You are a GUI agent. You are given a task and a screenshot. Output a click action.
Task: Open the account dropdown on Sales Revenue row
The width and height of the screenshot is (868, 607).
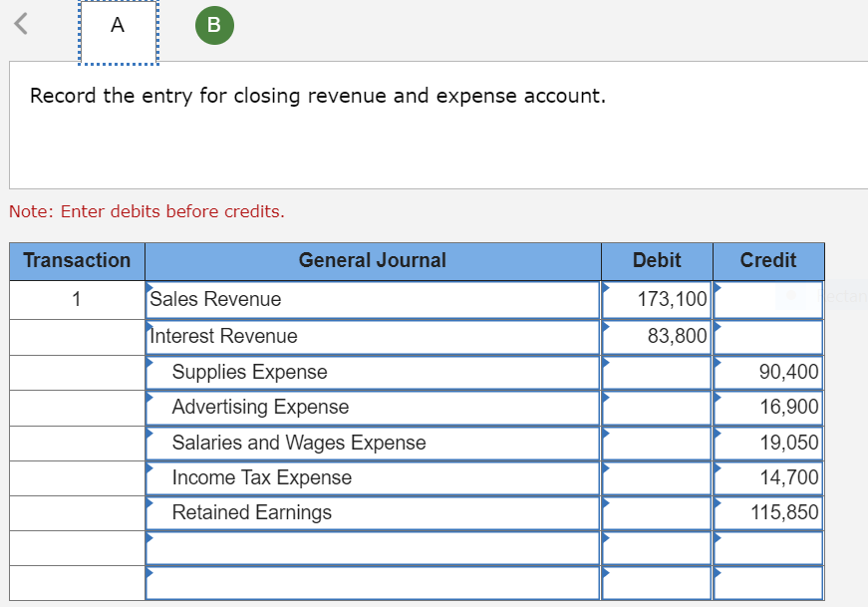(x=150, y=292)
